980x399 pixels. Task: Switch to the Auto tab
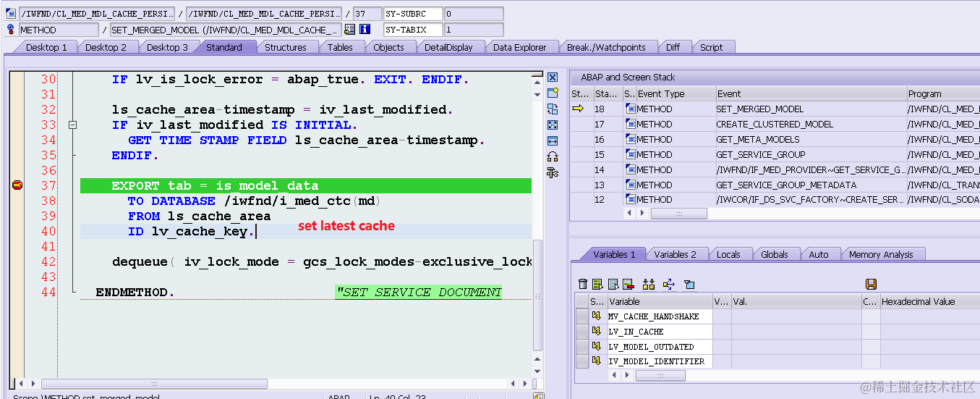coord(819,254)
